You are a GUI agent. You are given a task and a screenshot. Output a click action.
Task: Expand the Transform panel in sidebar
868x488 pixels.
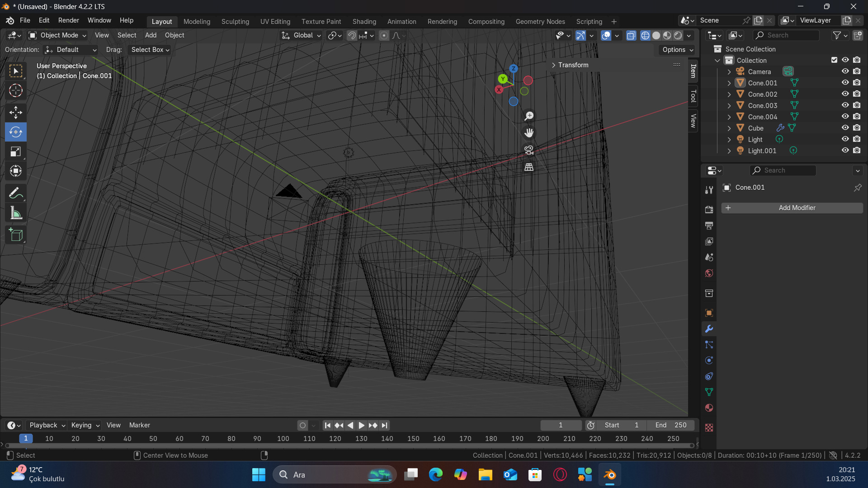pos(570,65)
